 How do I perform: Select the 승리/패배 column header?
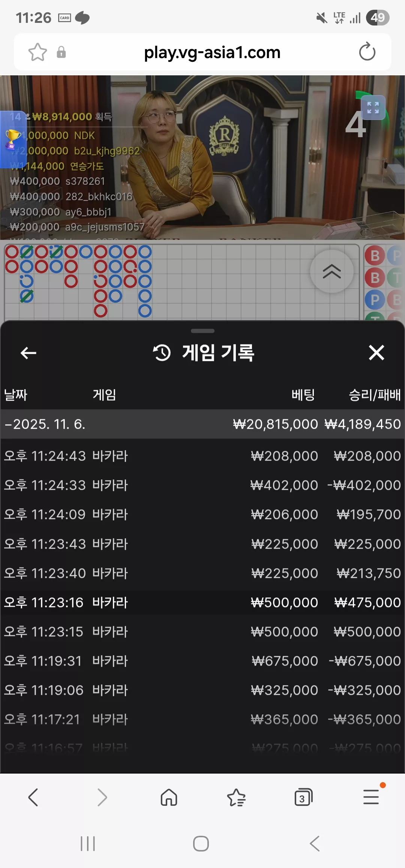coord(375,395)
